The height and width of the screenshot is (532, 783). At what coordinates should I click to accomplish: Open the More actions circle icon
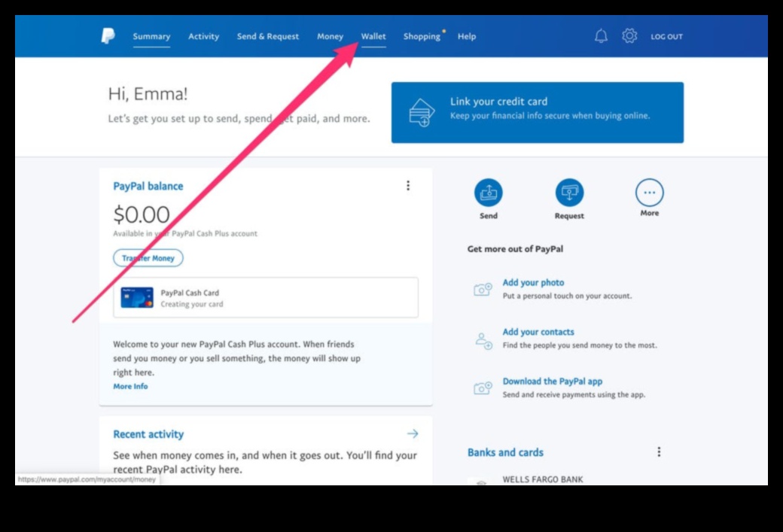click(x=649, y=193)
